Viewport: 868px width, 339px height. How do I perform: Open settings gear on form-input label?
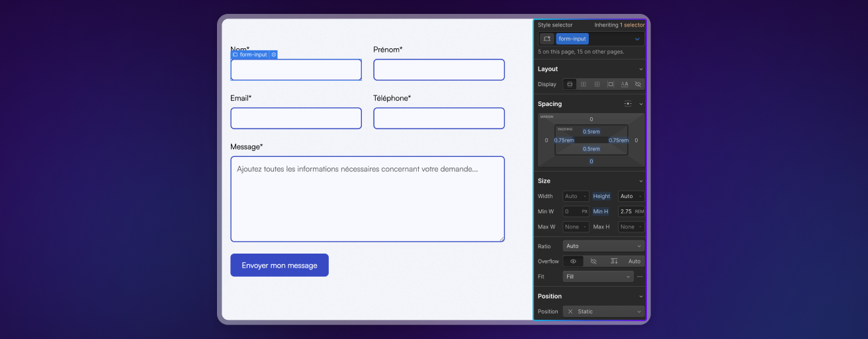[274, 54]
